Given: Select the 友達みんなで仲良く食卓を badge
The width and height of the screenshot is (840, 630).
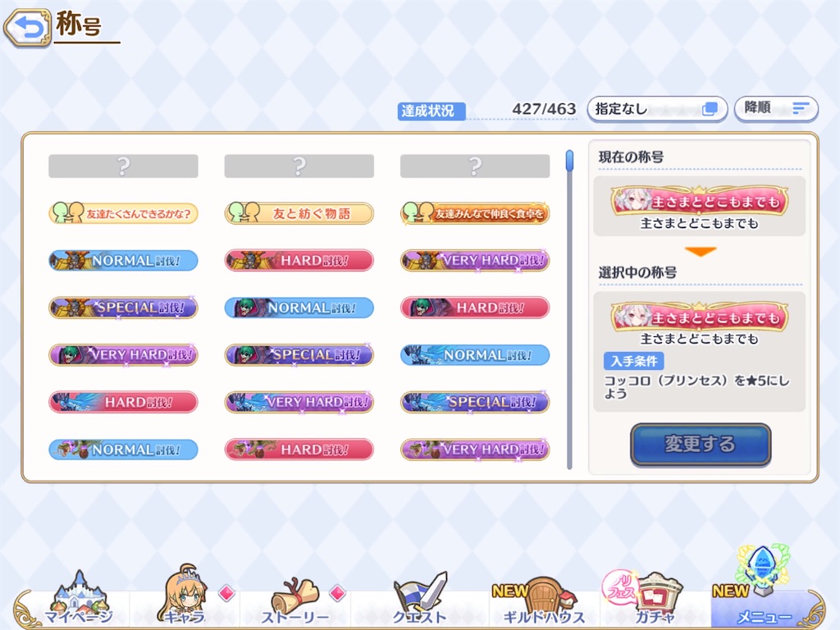Looking at the screenshot, I should (475, 213).
